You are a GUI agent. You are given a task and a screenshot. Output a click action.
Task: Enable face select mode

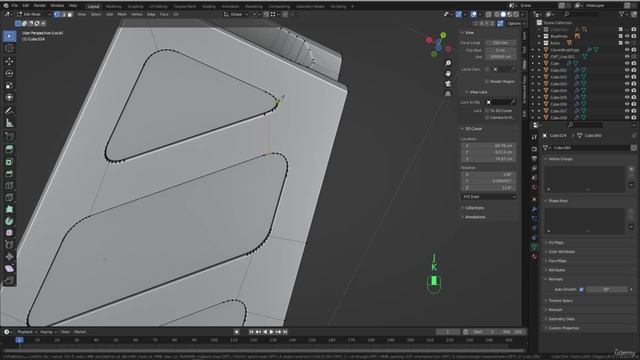click(70, 14)
